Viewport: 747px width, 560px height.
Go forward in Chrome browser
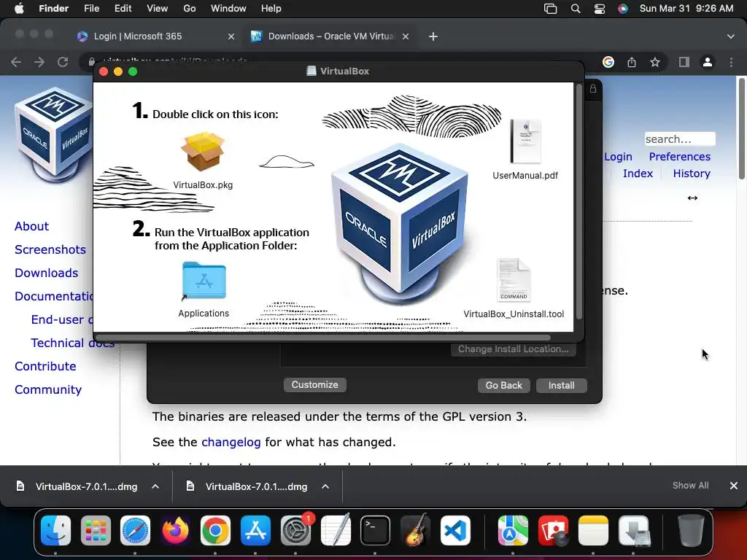pos(39,62)
